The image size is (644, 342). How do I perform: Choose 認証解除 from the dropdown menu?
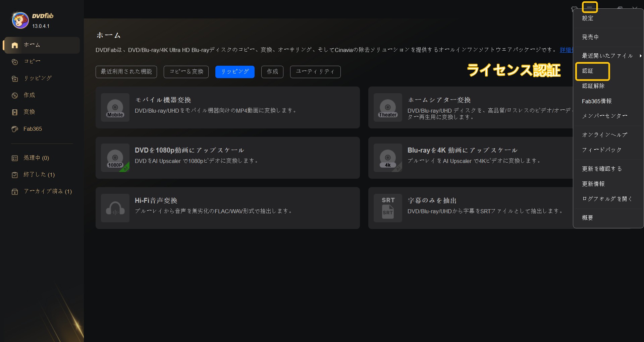(x=608, y=86)
